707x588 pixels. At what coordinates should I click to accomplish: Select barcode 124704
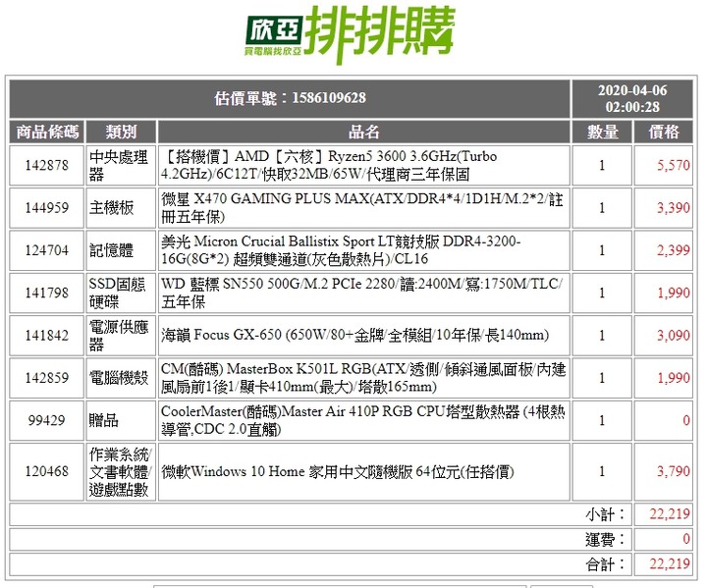coord(47,250)
